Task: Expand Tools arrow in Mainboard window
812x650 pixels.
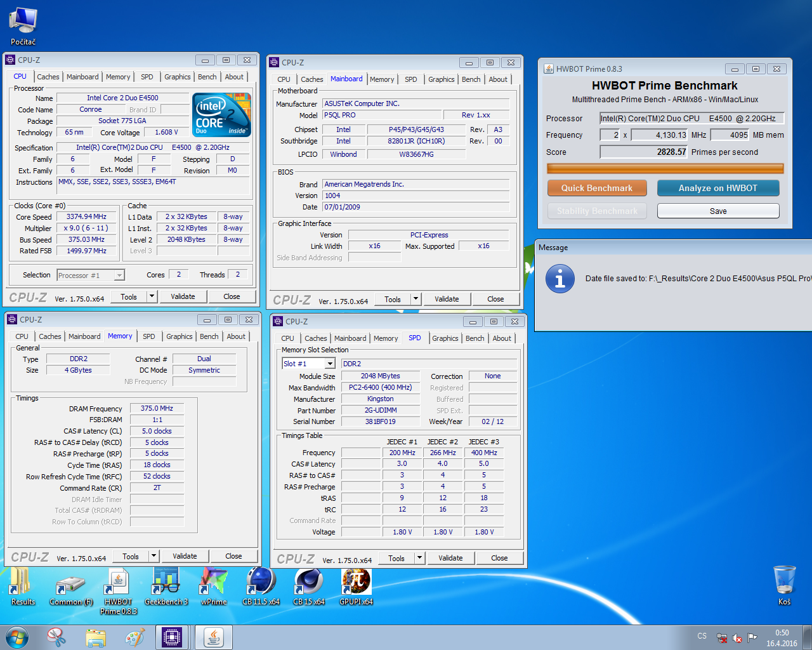Action: point(416,299)
